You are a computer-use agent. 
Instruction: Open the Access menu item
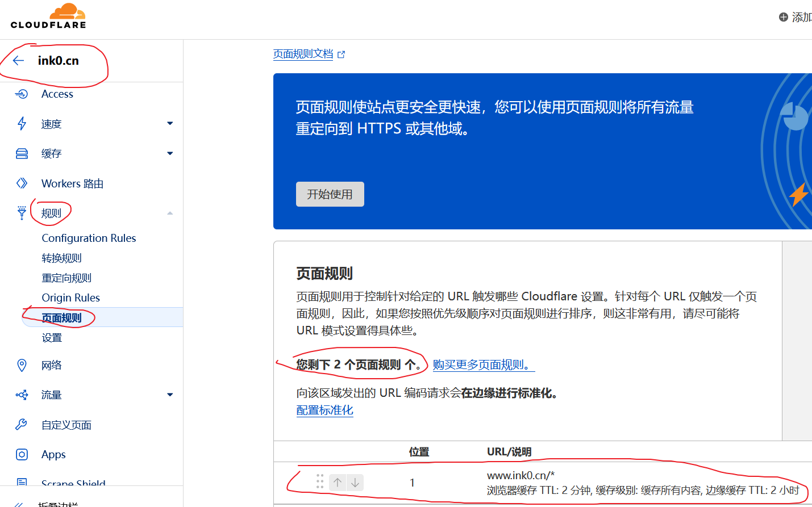tap(57, 94)
